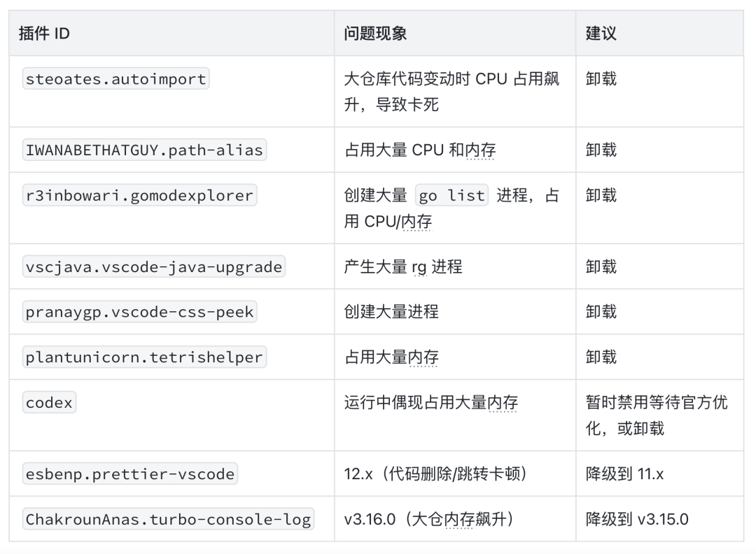Select the plantunicorn.tetrishelper plugin ID
756x554 pixels.
144,357
